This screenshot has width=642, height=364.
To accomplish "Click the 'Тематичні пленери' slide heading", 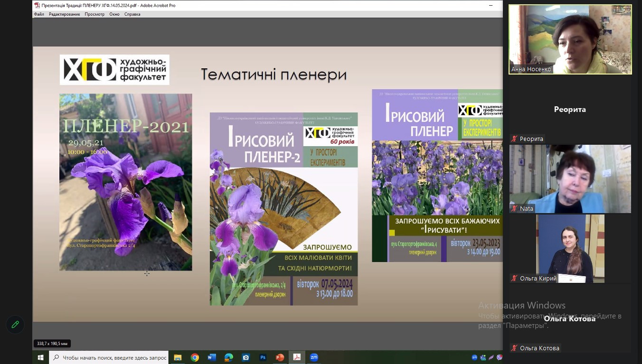I will click(274, 75).
